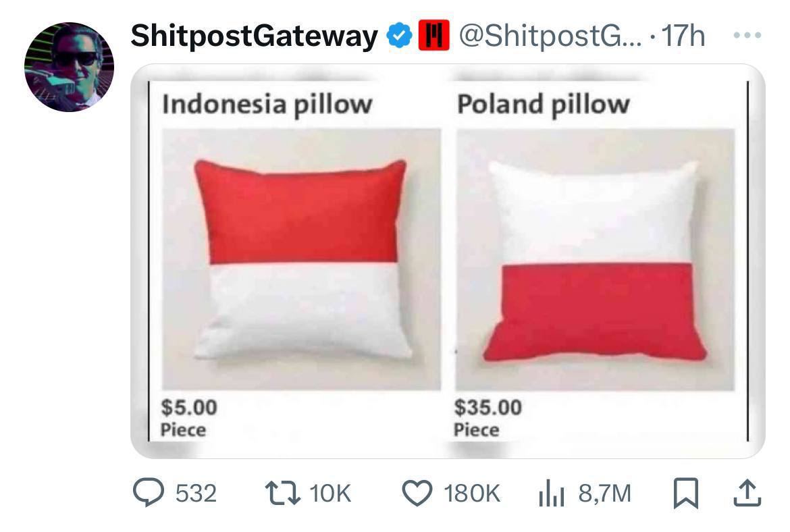The width and height of the screenshot is (790, 532).
Task: Click the 10K reposts count
Action: 330,494
